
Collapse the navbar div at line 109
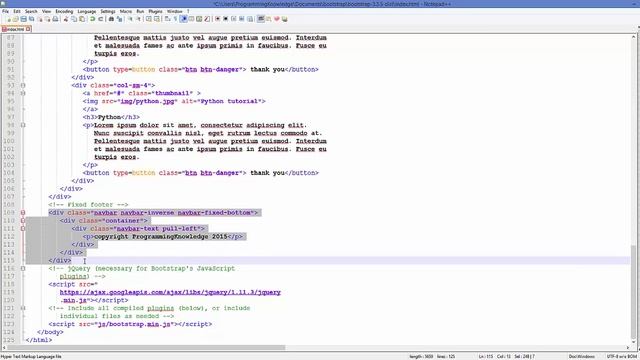coord(23,213)
